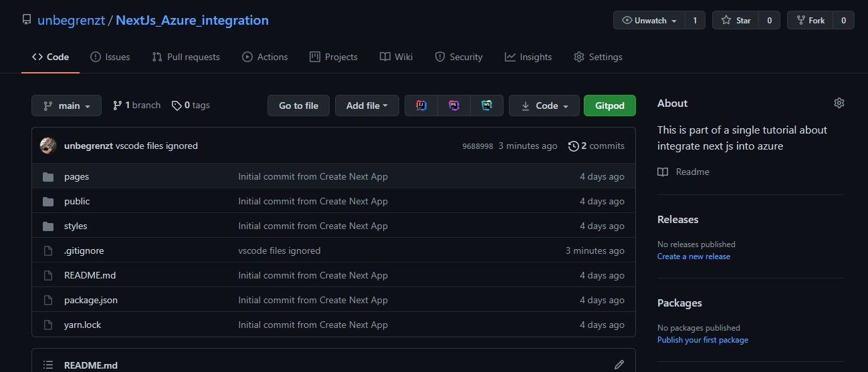
Task: Click the README.md list outline icon
Action: click(48, 365)
